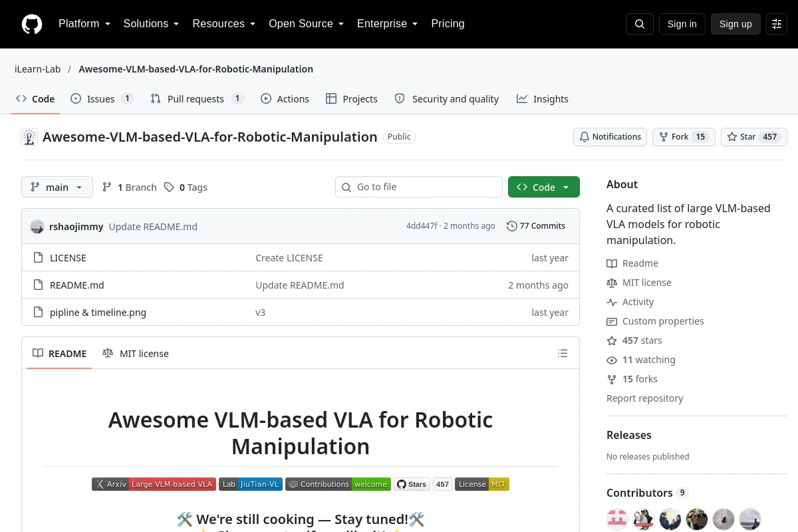798x532 pixels.
Task: Click the second contributor avatar
Action: (644, 519)
